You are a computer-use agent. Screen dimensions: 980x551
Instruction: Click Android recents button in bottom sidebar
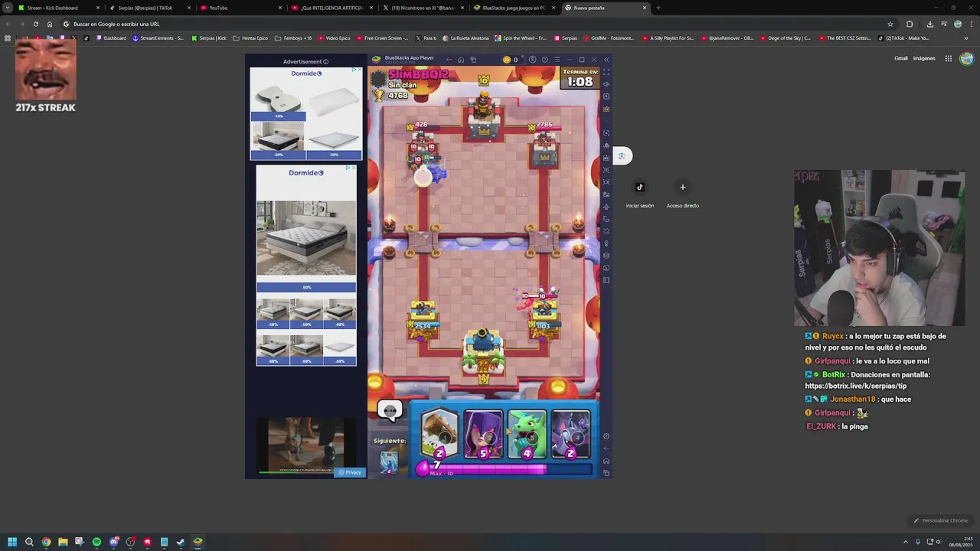pos(606,473)
